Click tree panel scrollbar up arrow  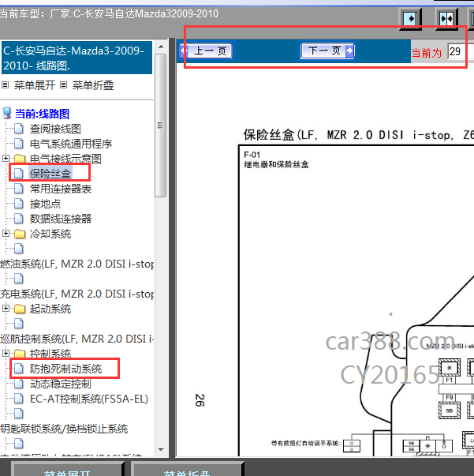(161, 47)
